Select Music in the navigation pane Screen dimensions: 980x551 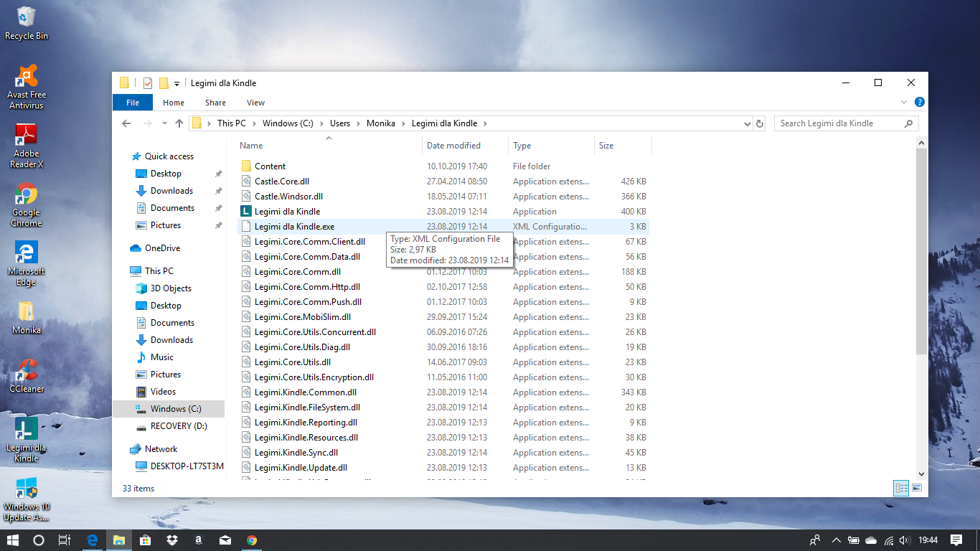[x=161, y=357]
